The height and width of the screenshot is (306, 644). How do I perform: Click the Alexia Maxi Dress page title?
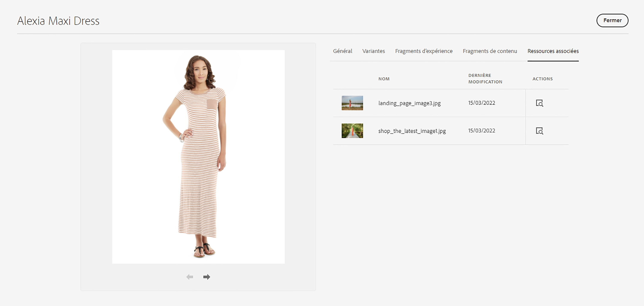[58, 21]
